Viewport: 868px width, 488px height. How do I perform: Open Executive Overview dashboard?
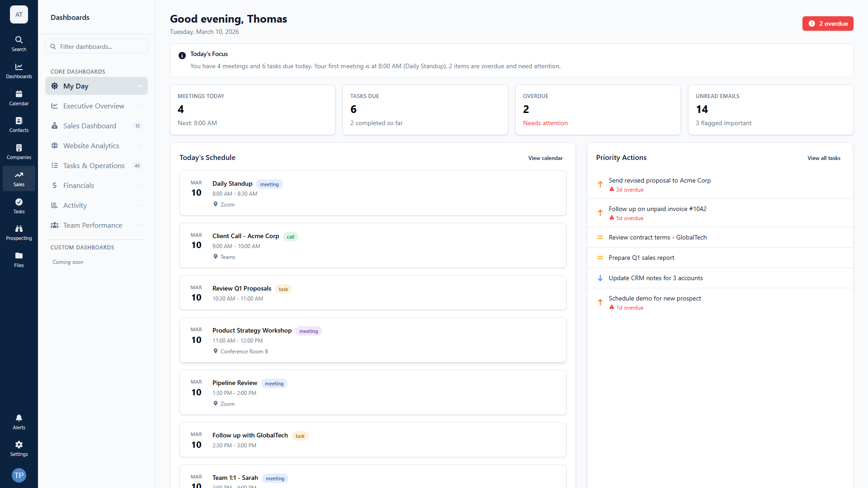[x=96, y=106]
